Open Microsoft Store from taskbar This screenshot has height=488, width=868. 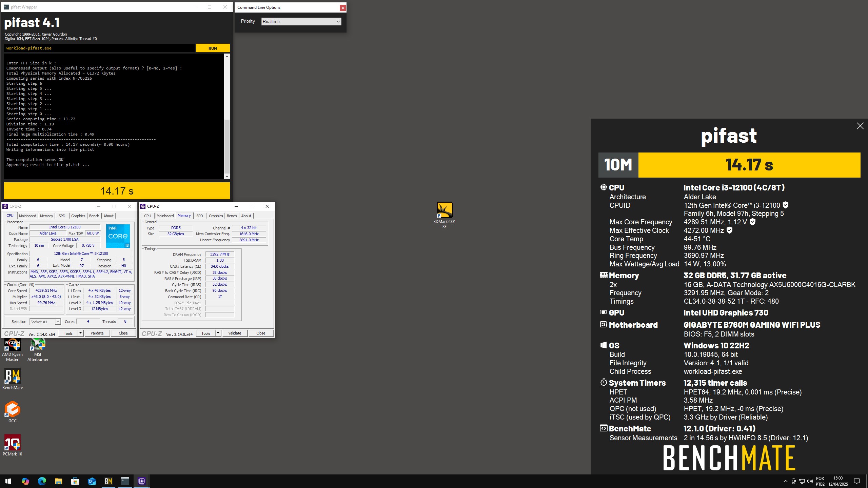75,481
